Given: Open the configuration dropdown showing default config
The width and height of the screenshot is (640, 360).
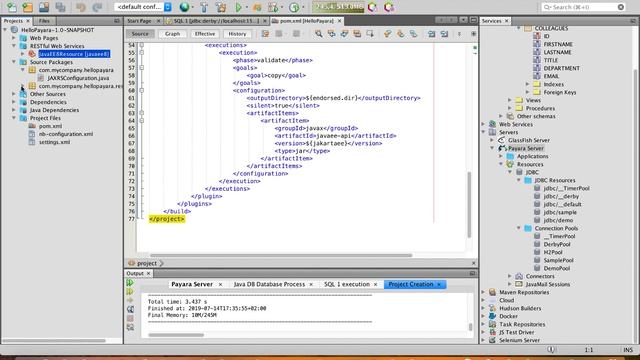Looking at the screenshot, I should tap(143, 7).
